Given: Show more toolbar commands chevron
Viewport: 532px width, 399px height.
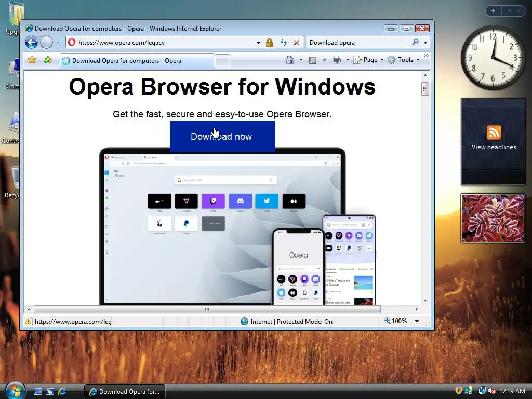Looking at the screenshot, I should [427, 55].
